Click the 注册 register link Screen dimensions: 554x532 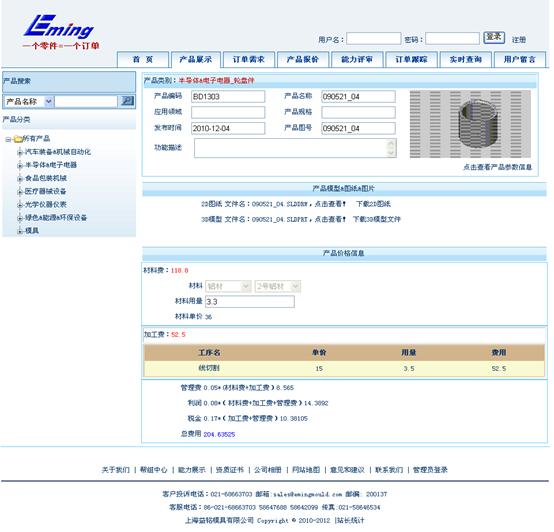[519, 40]
